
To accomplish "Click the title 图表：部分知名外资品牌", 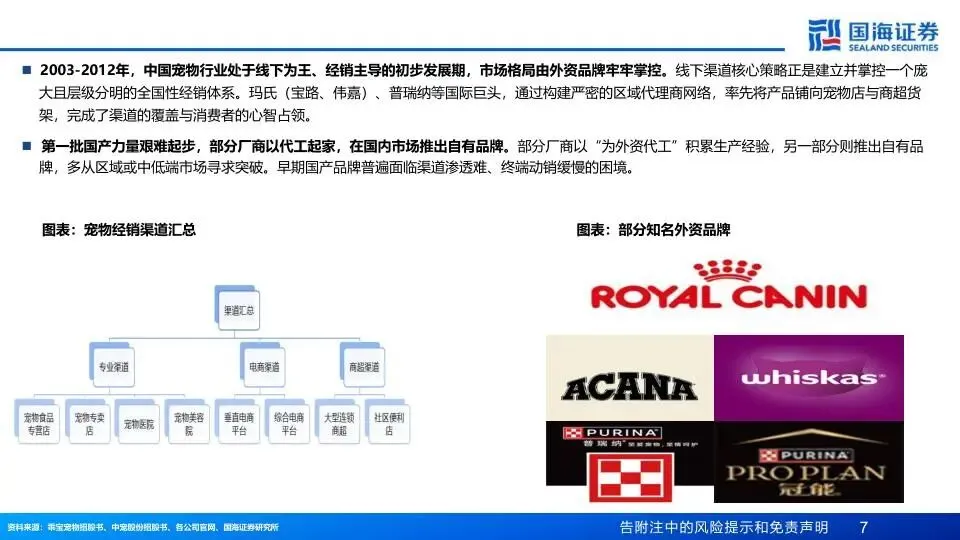I will [653, 230].
